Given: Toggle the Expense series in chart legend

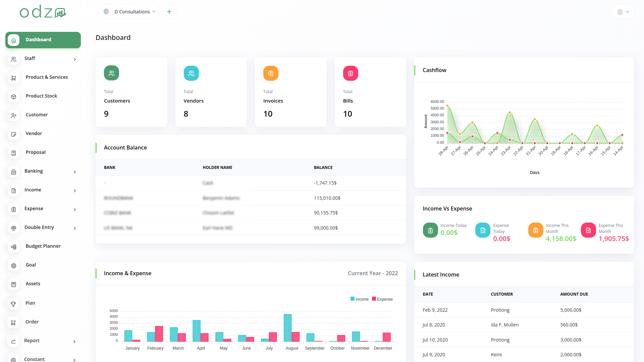Looking at the screenshot, I should [x=382, y=299].
